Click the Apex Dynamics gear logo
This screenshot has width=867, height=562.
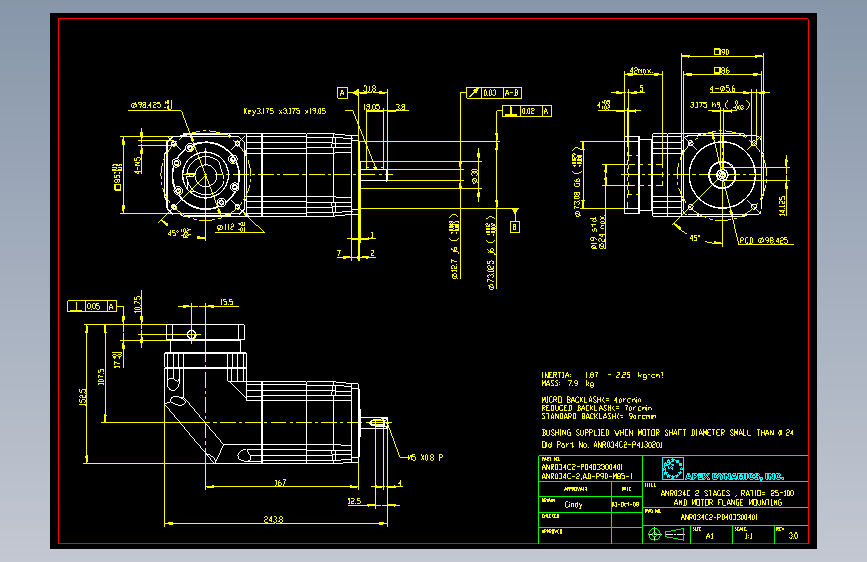[x=673, y=468]
